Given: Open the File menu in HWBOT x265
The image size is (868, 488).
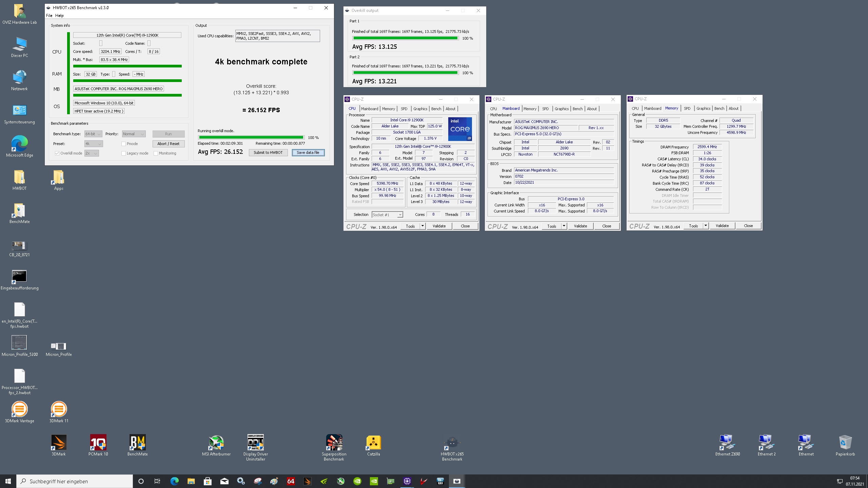Looking at the screenshot, I should click(49, 15).
